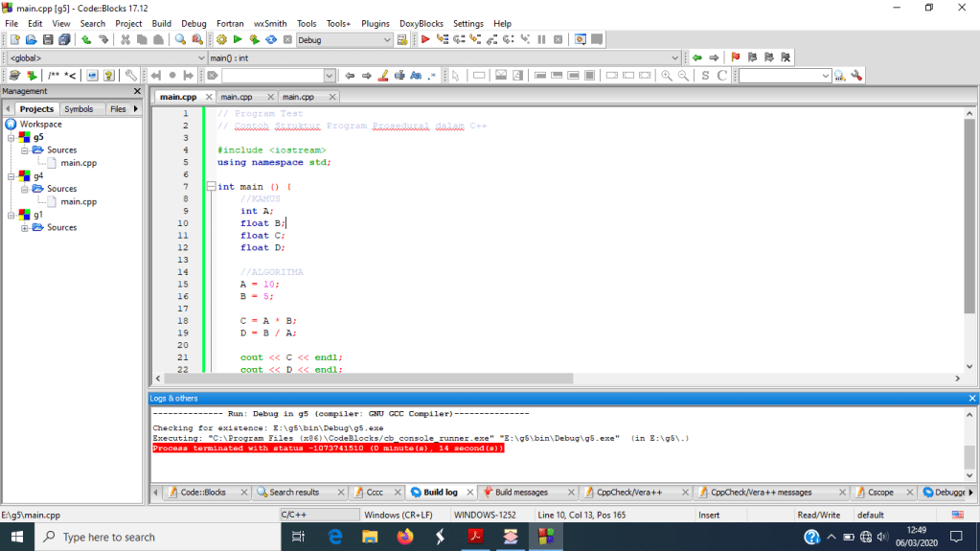The height and width of the screenshot is (551, 980).
Task: Click the Build and run icon
Action: 254,39
